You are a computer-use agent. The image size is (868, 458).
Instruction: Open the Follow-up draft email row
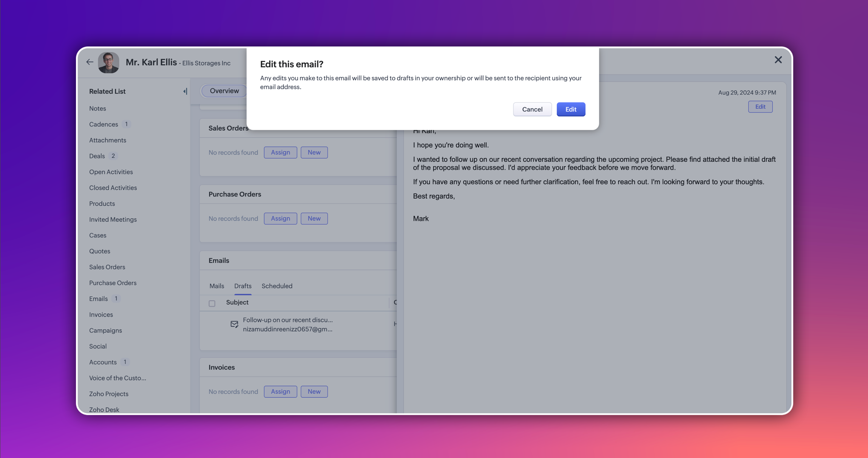[287, 320]
